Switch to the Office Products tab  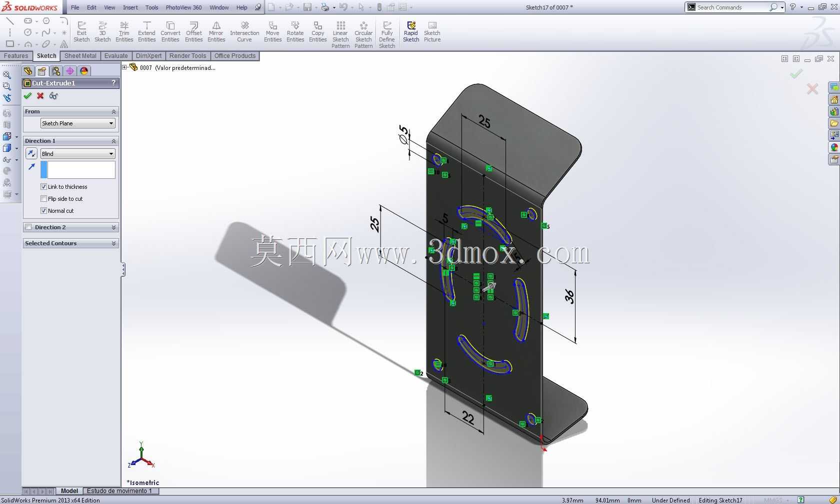(235, 56)
